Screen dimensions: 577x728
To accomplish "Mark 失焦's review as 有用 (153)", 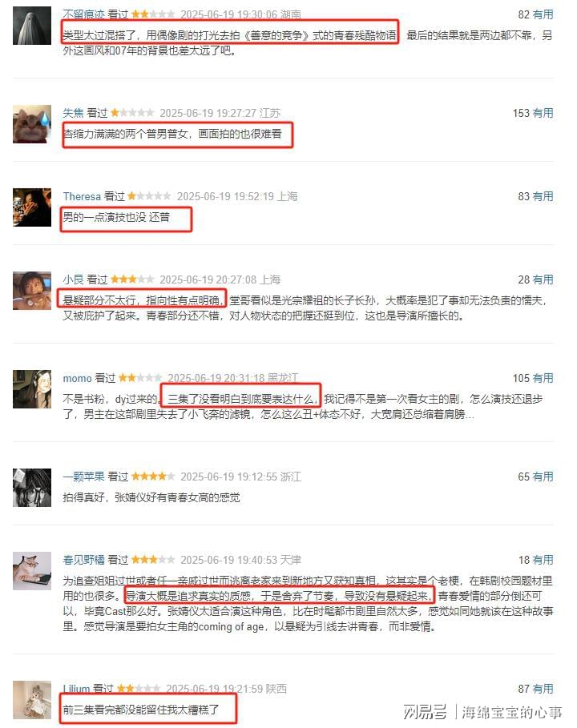I will [x=543, y=113].
